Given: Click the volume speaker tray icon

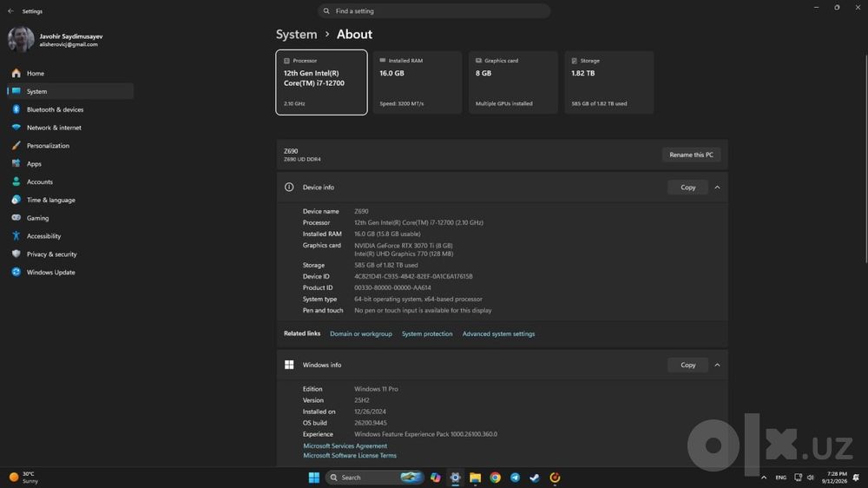Looking at the screenshot, I should [x=811, y=478].
